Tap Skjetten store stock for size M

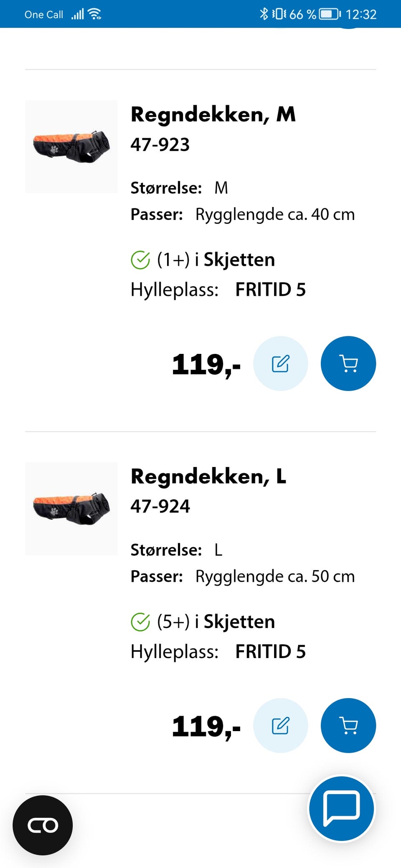coord(239,260)
